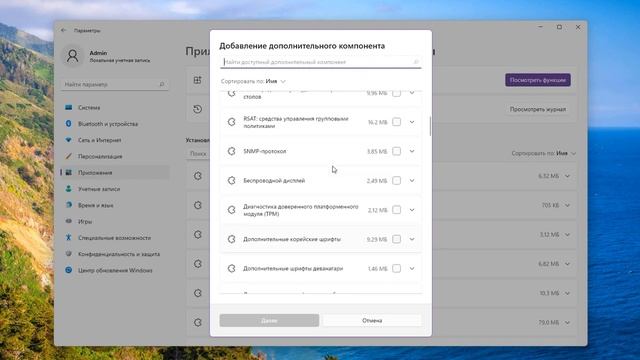Expand Беспроводной дисплей details chevron

point(412,180)
